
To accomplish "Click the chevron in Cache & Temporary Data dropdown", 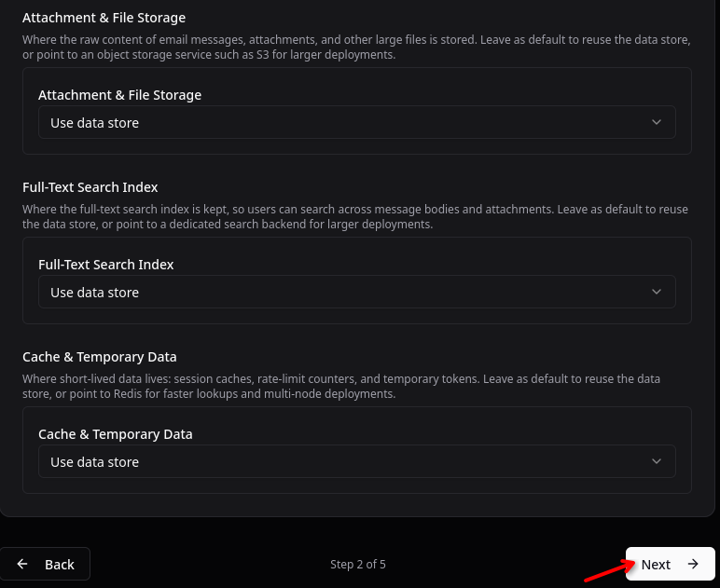I will pyautogui.click(x=657, y=461).
